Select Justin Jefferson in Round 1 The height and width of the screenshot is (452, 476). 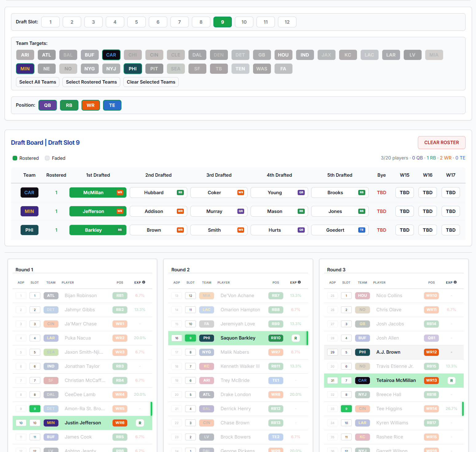(82, 423)
